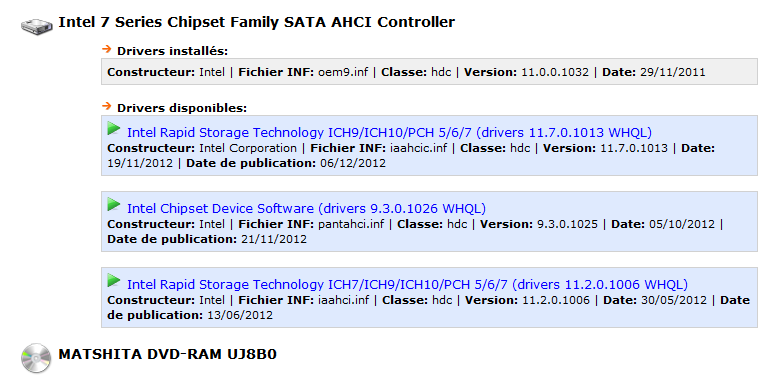
Task: Open Intel Rapid Storage Technology ICH9/ICH10/PCH 11.7.0.1013 link
Action: (389, 133)
